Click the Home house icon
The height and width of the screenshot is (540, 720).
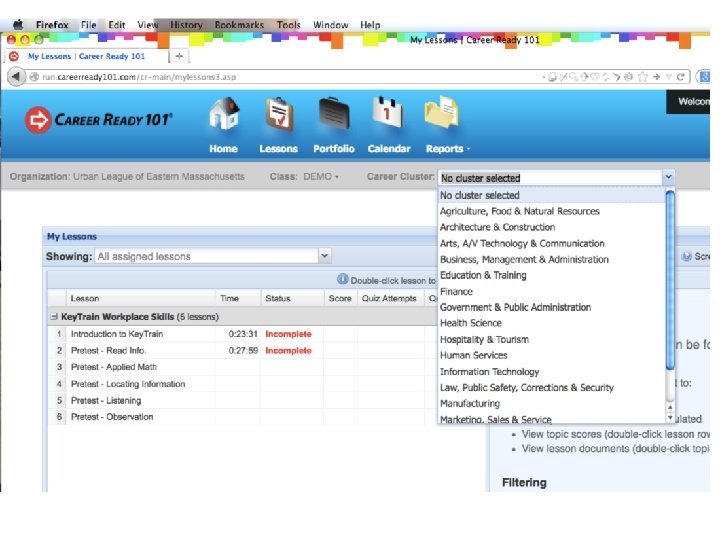(x=224, y=113)
